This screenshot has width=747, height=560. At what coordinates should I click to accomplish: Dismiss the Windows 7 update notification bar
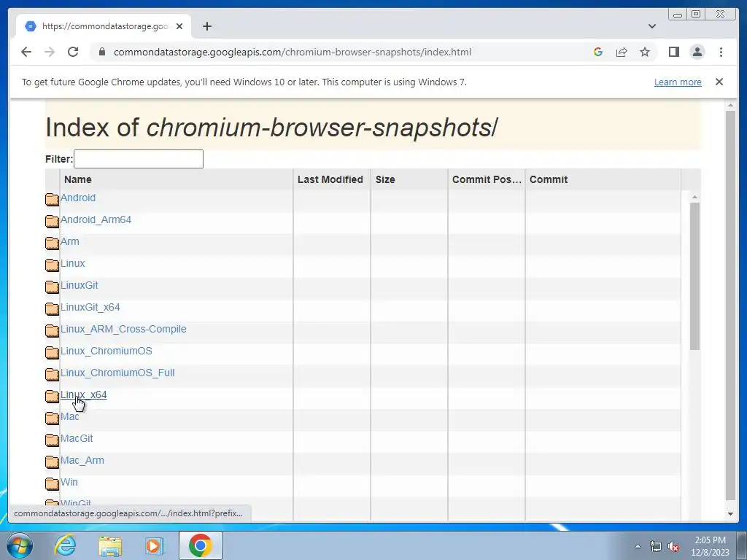click(x=719, y=82)
